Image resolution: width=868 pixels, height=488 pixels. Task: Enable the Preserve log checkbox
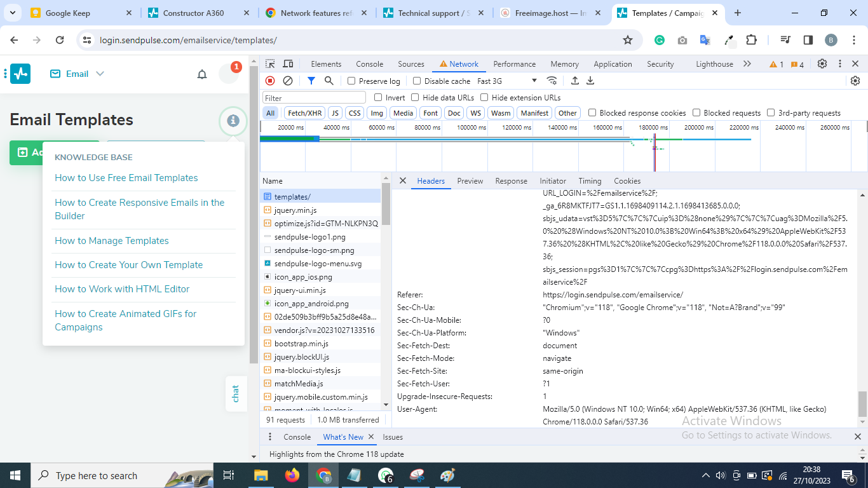click(x=351, y=81)
